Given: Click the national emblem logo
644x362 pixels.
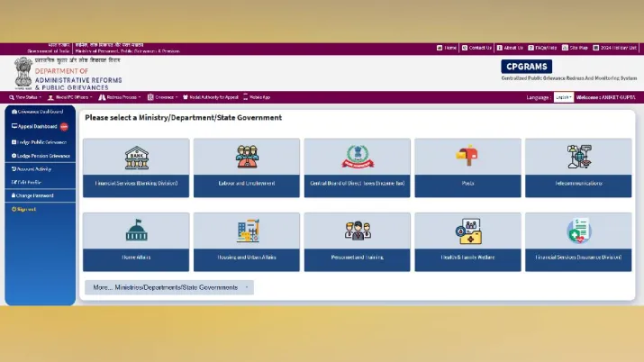Looking at the screenshot, I should click(23, 74).
